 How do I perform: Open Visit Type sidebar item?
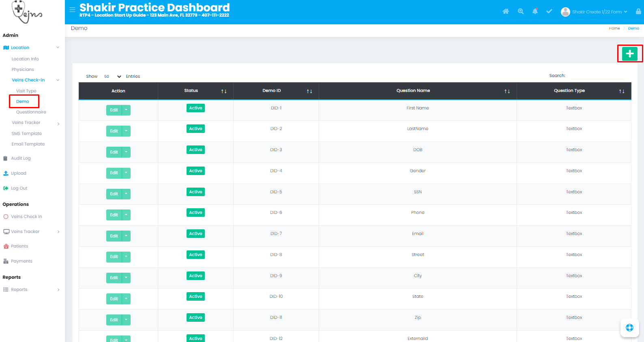26,91
